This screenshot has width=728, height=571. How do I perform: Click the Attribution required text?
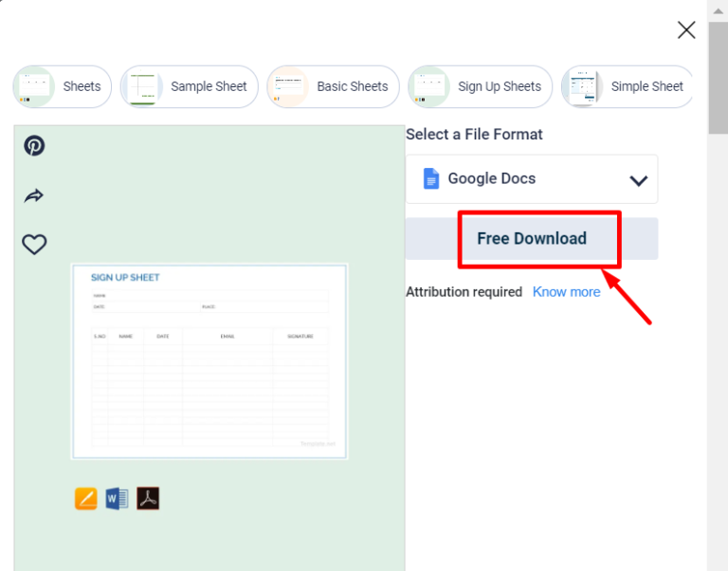coord(464,292)
